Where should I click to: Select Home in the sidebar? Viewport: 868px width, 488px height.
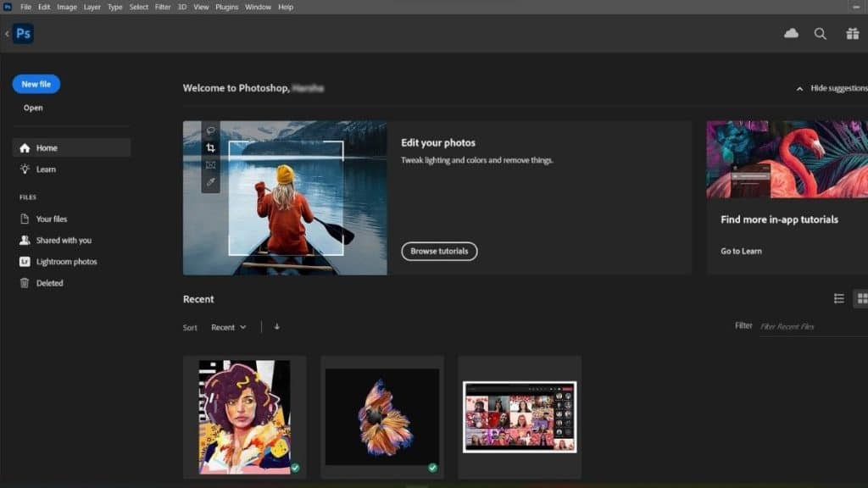[x=71, y=147]
